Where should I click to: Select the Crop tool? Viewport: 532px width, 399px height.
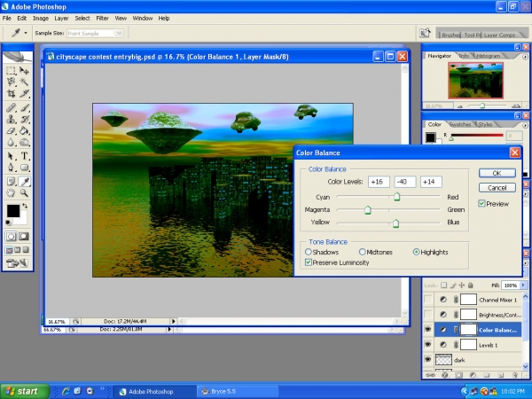[x=12, y=93]
